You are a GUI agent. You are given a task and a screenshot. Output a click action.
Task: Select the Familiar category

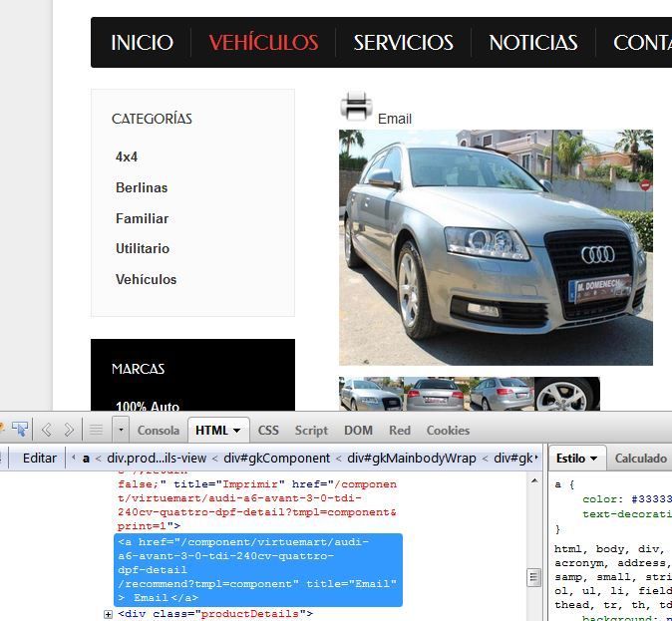tap(142, 218)
